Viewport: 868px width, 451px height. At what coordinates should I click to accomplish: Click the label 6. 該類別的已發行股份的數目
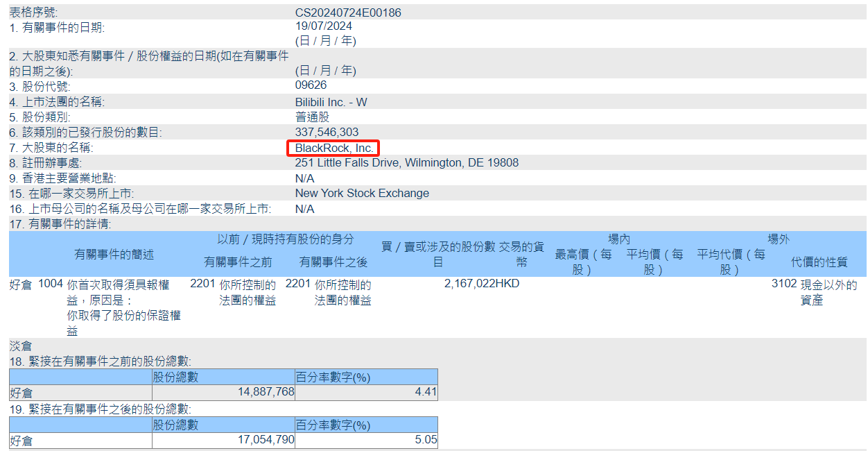86,132
